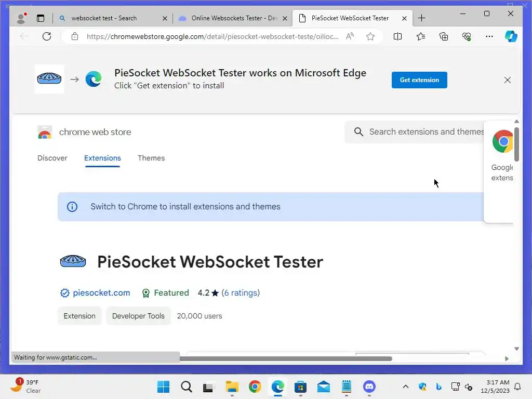The image size is (532, 399).
Task: Open the Favorites list icon
Action: (x=421, y=36)
